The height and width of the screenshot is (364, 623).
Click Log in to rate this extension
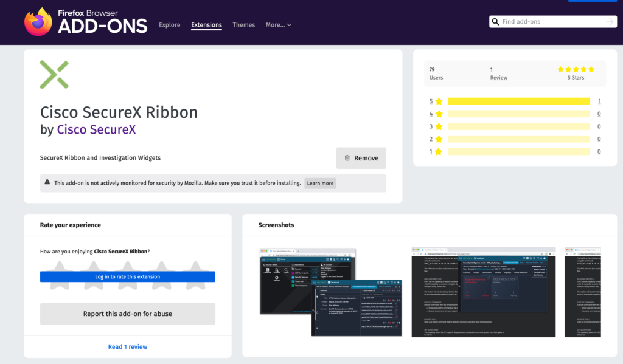click(127, 276)
